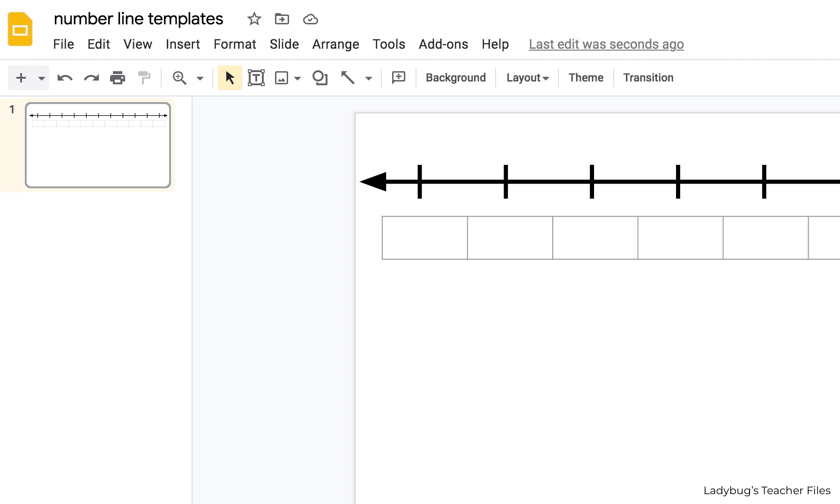Open the Slide menu
The height and width of the screenshot is (504, 840).
click(x=284, y=44)
